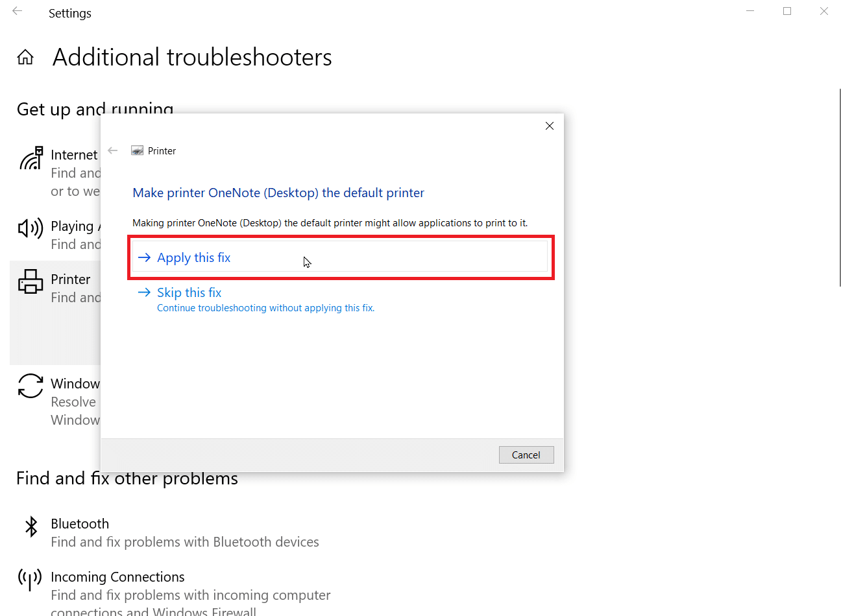Image resolution: width=841 pixels, height=616 pixels.
Task: Select the Internet Connections troubleshooter icon
Action: pos(31,158)
